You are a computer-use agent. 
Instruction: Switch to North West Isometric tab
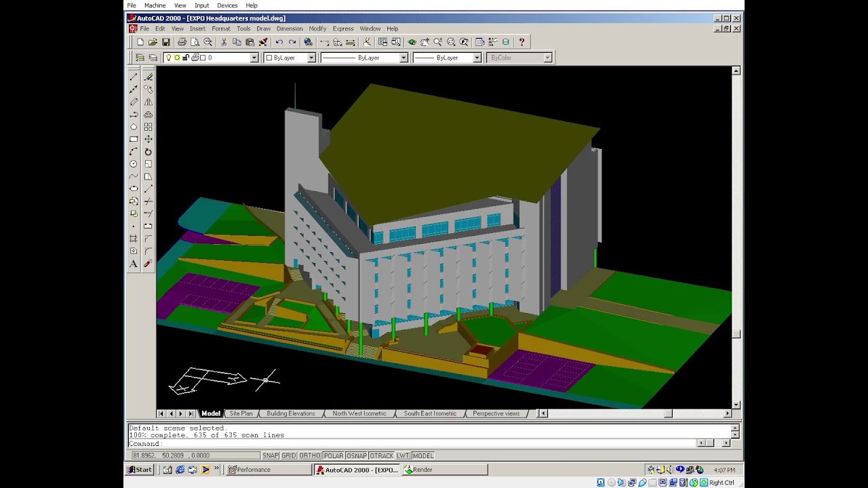point(359,413)
